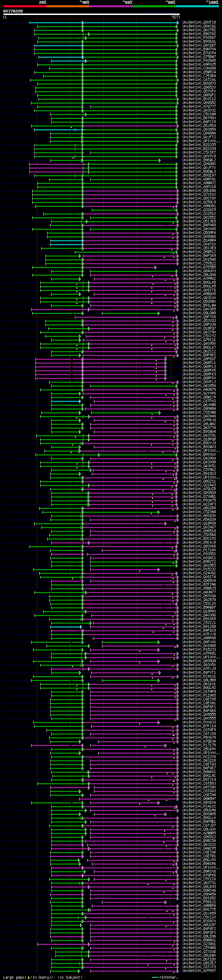This screenshot has width=222, height=980.
Task: Click the UniRef100_B9EWL2 label
Action: 199,160
